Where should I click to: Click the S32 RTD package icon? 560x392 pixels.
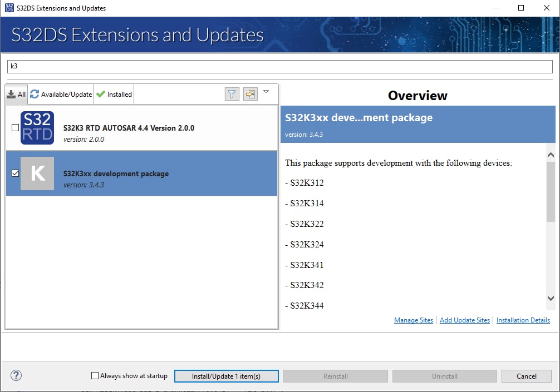point(37,128)
